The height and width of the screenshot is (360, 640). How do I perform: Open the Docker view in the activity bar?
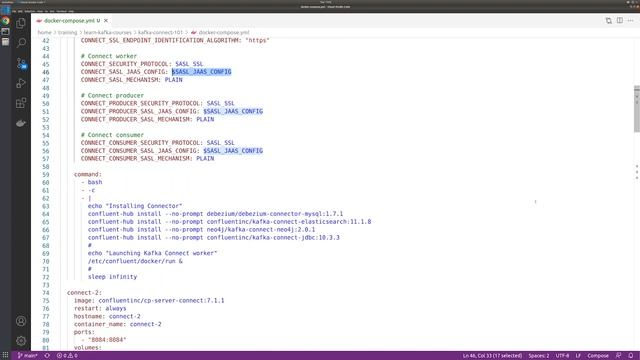pos(21,123)
